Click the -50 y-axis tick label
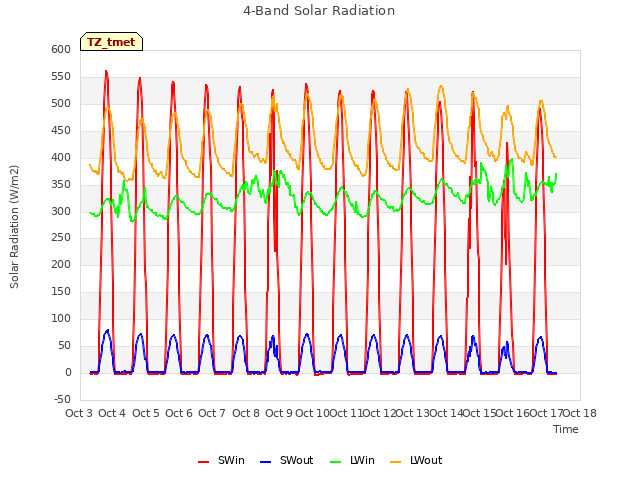Screen dimensions: 640x480 click(x=62, y=399)
